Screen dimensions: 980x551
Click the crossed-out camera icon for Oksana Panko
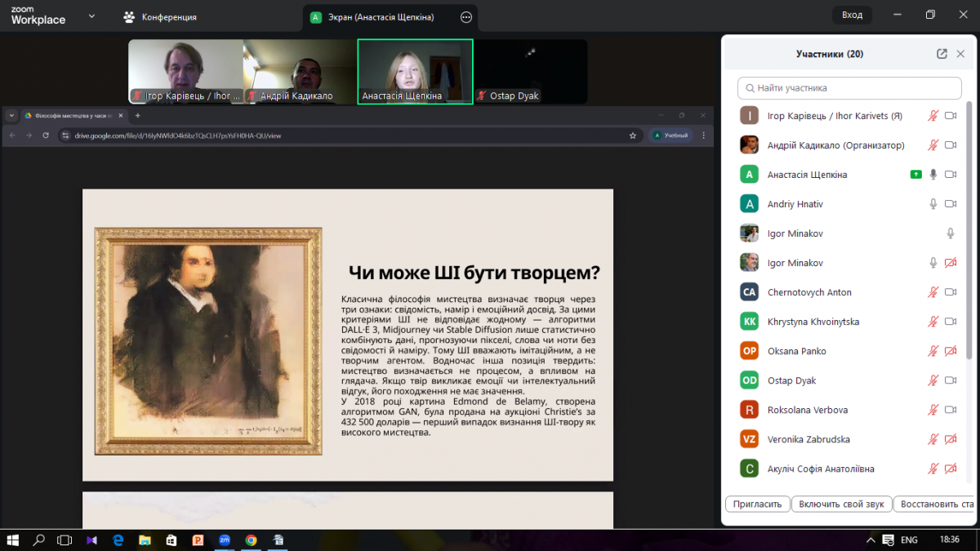(950, 351)
